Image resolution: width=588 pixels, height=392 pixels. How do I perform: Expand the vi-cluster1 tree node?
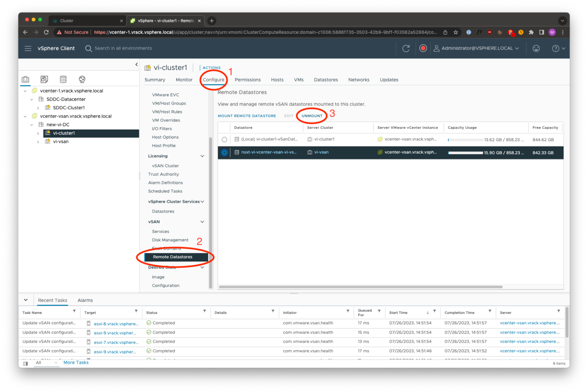38,133
